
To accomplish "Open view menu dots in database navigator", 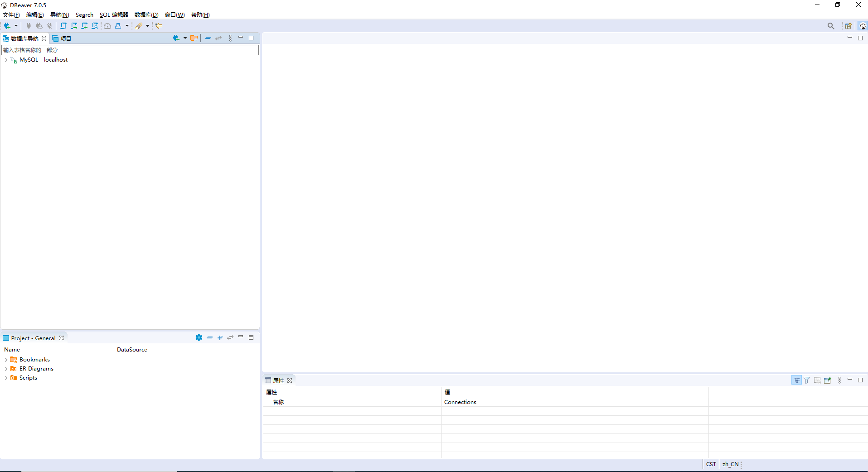I will click(x=230, y=39).
